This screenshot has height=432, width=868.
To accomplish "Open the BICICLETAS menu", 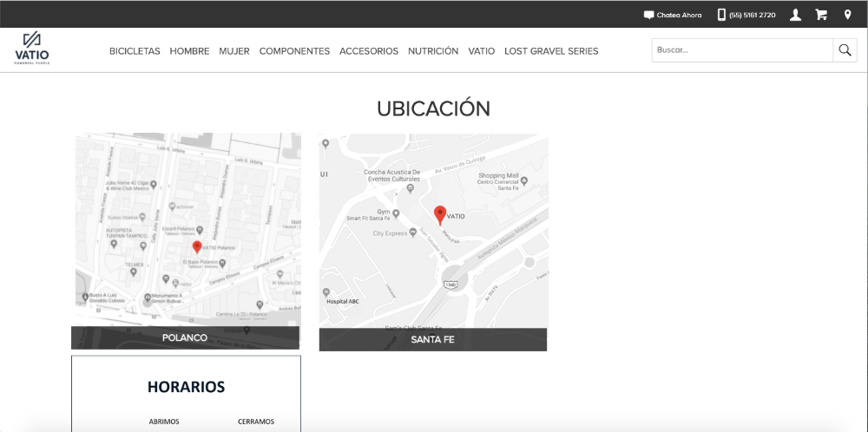I will (135, 51).
